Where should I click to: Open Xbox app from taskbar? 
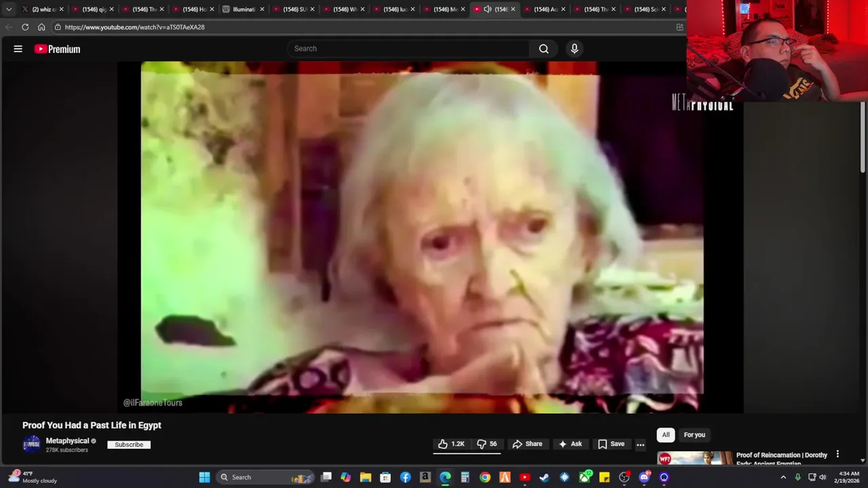tap(585, 477)
